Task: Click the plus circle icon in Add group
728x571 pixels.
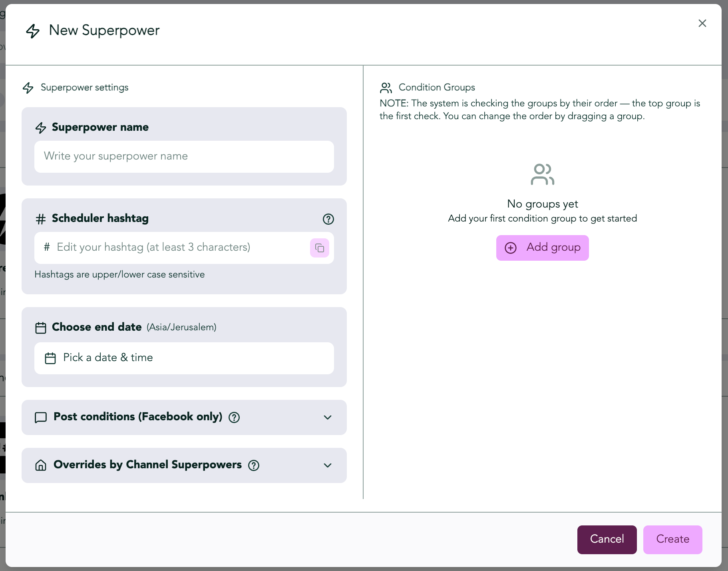Action: pos(511,248)
